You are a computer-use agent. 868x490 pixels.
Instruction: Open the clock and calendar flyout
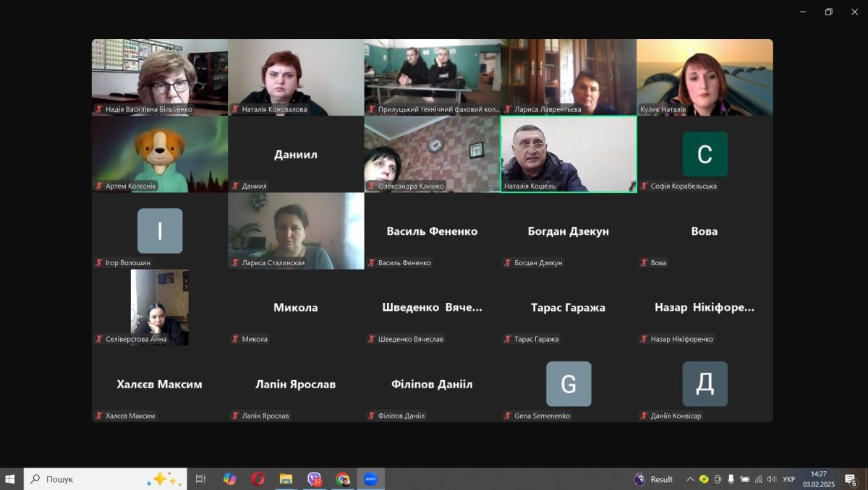pos(818,479)
